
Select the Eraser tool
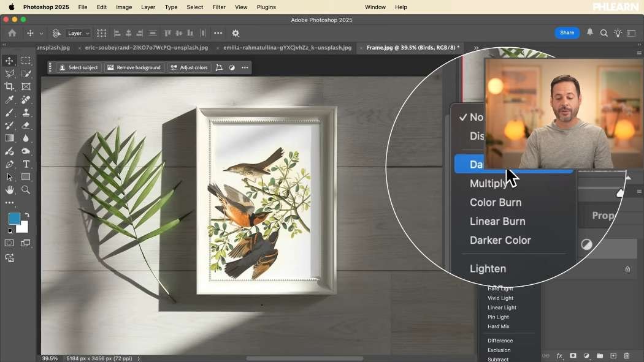26,126
